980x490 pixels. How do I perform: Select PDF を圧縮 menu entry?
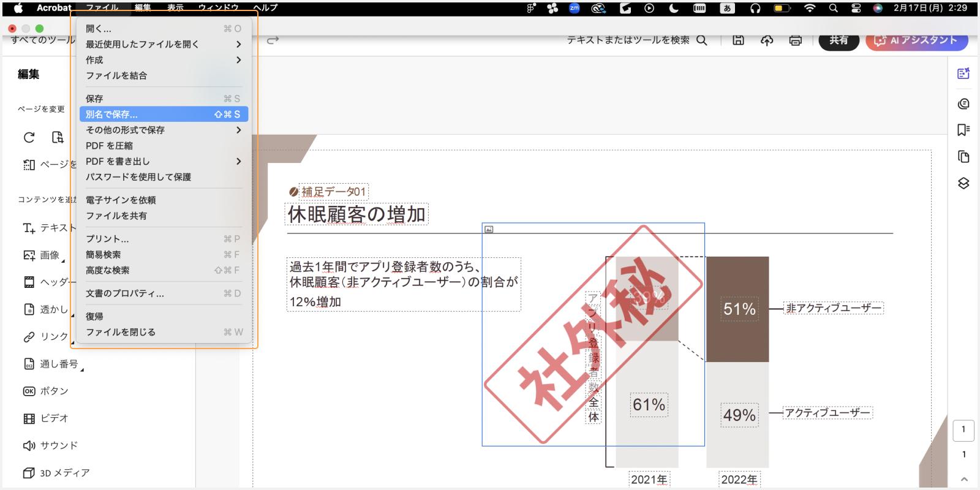164,146
